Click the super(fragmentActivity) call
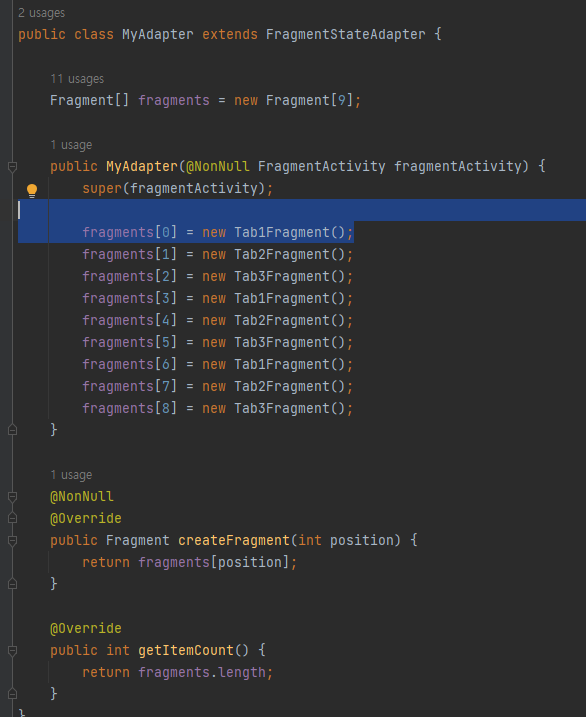586x717 pixels. (x=177, y=188)
